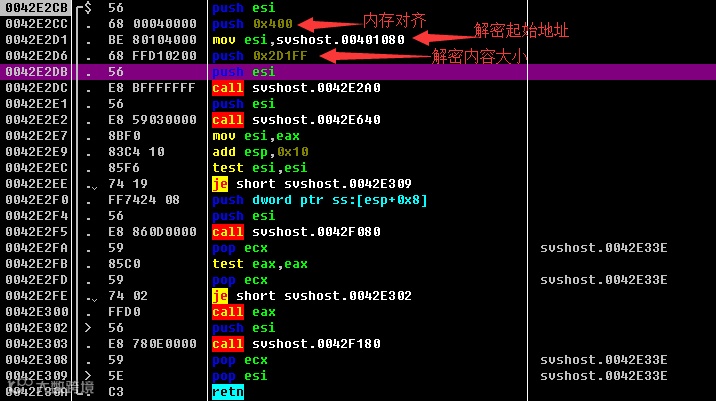This screenshot has height=401, width=716.
Task: Click jump marker on row 0042E2FE
Action: [x=91, y=297]
